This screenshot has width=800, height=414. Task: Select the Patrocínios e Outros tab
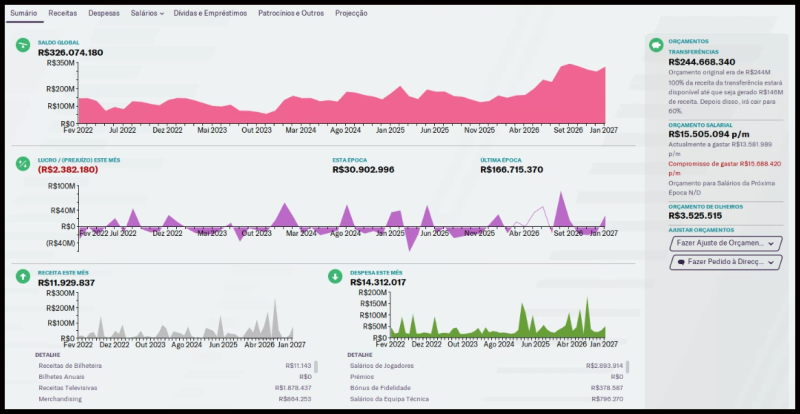click(291, 13)
